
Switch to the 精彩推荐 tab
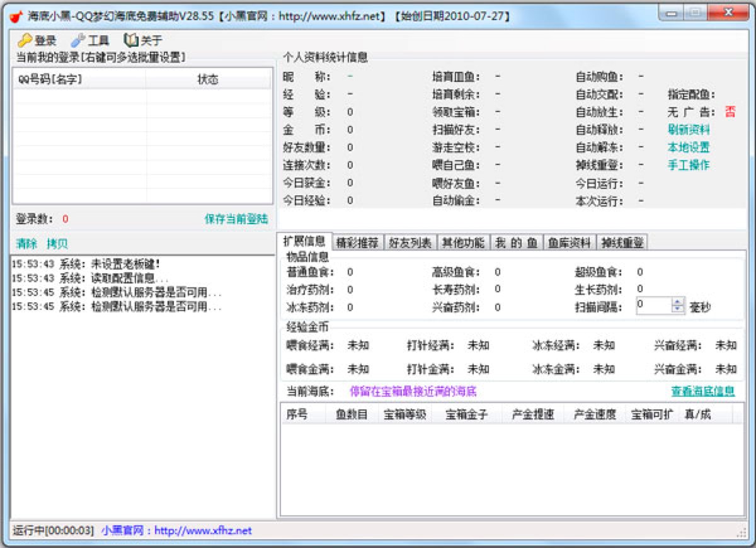[x=357, y=243]
